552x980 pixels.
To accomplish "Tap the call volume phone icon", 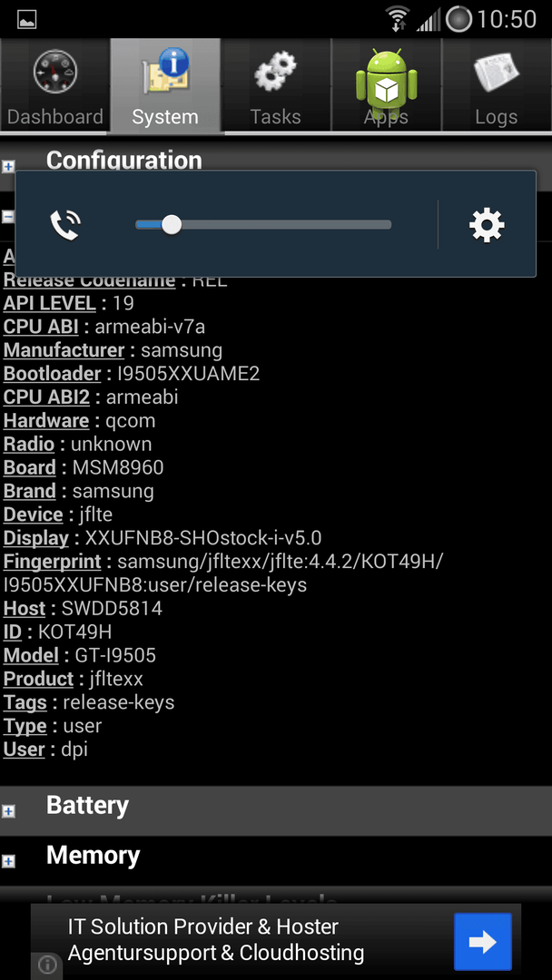I will coord(65,225).
